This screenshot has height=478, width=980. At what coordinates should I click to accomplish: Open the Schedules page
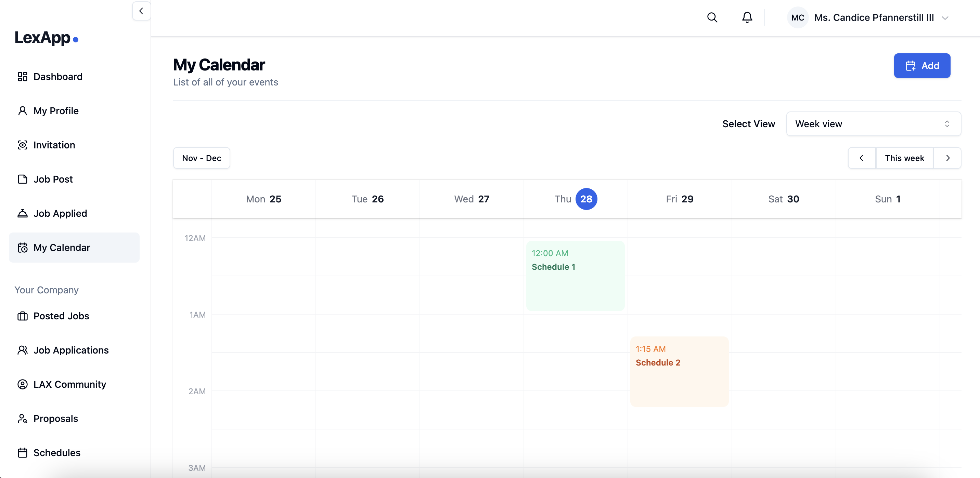pos(74,453)
